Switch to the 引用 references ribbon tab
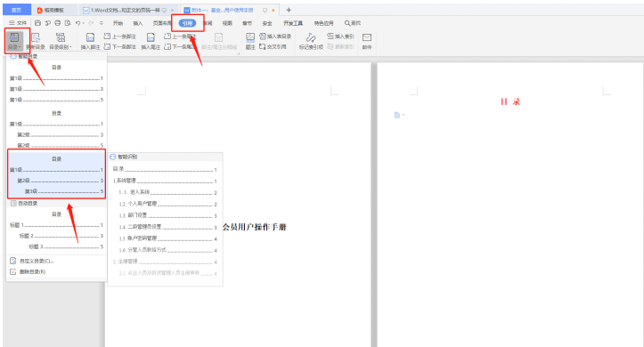This screenshot has height=347, width=644. coord(187,23)
